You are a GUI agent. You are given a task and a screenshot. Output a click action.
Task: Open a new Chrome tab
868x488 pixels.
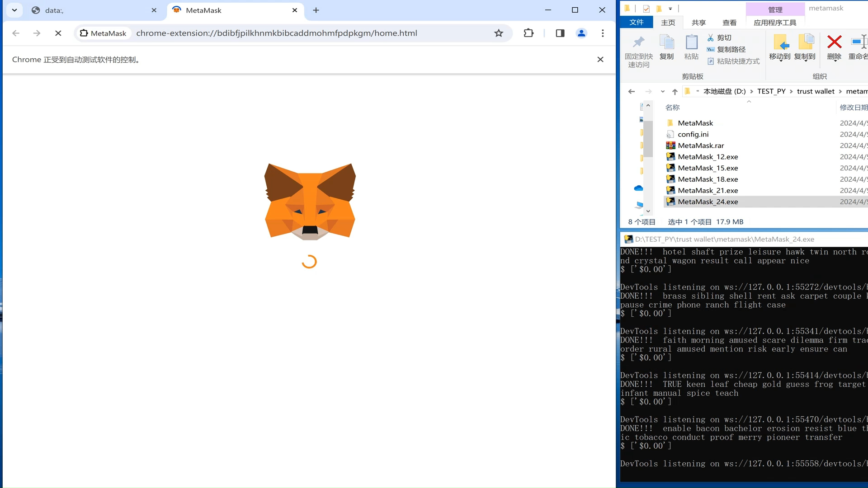click(x=316, y=10)
